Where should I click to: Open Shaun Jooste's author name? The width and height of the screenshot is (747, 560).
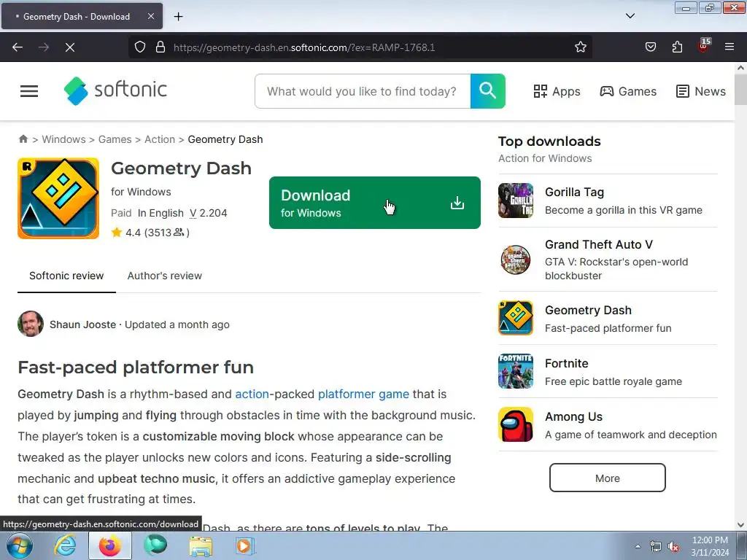(x=83, y=324)
